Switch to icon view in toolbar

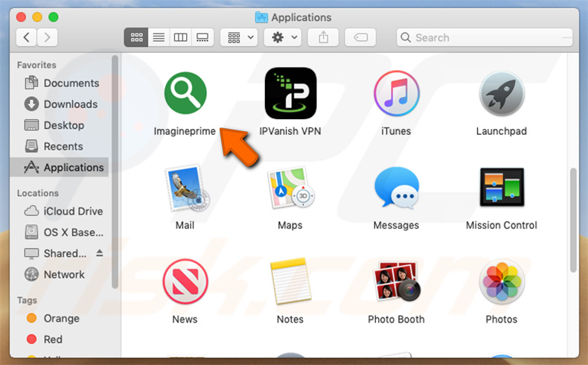pos(136,37)
